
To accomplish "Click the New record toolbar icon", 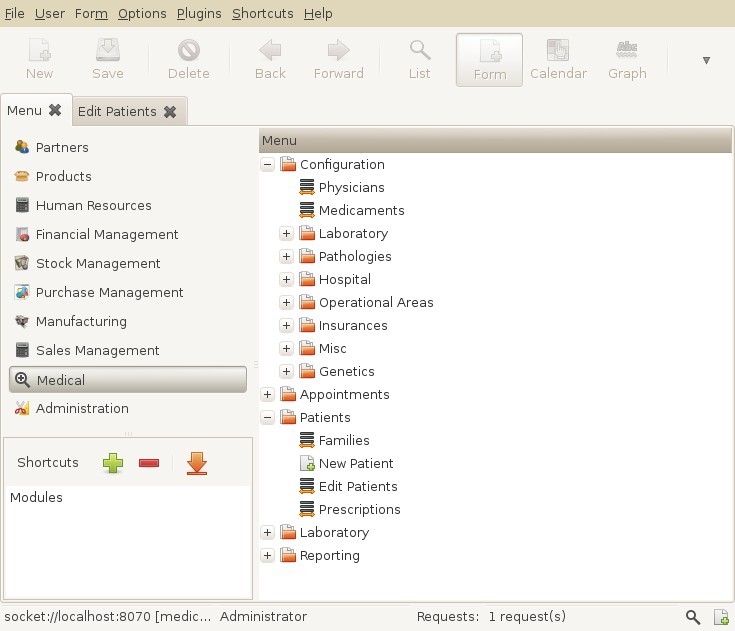I will pos(39,60).
